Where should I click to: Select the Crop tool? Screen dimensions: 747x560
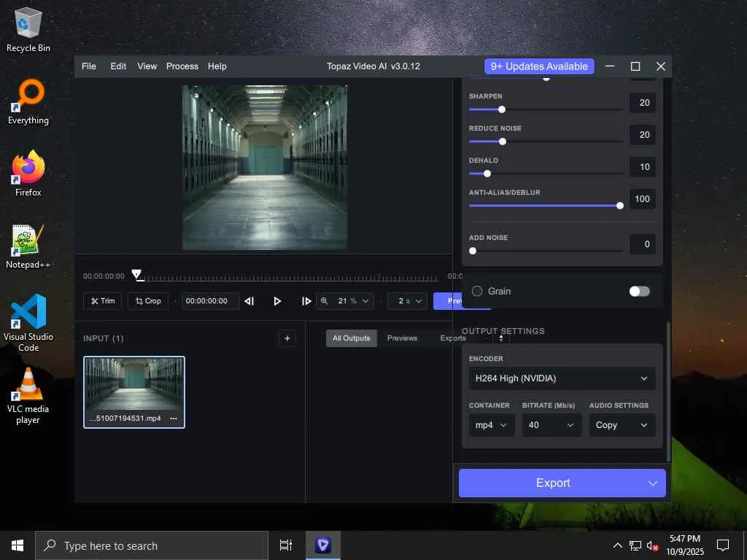147,300
